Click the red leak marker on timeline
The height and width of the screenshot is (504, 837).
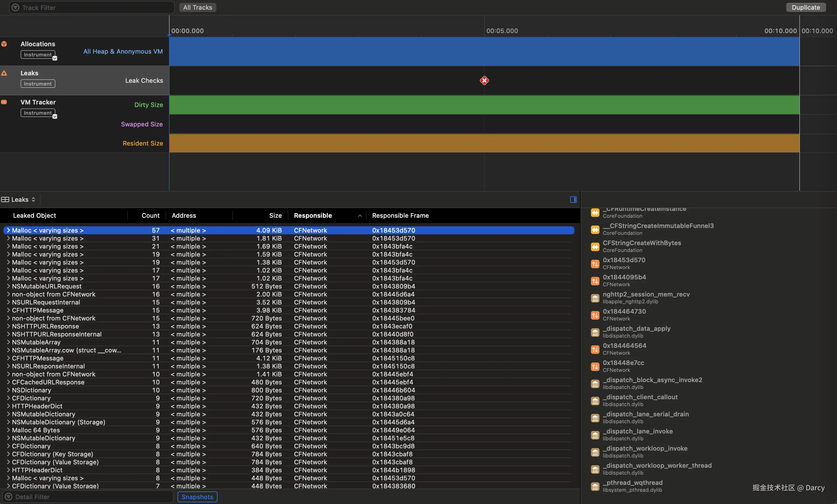point(484,80)
